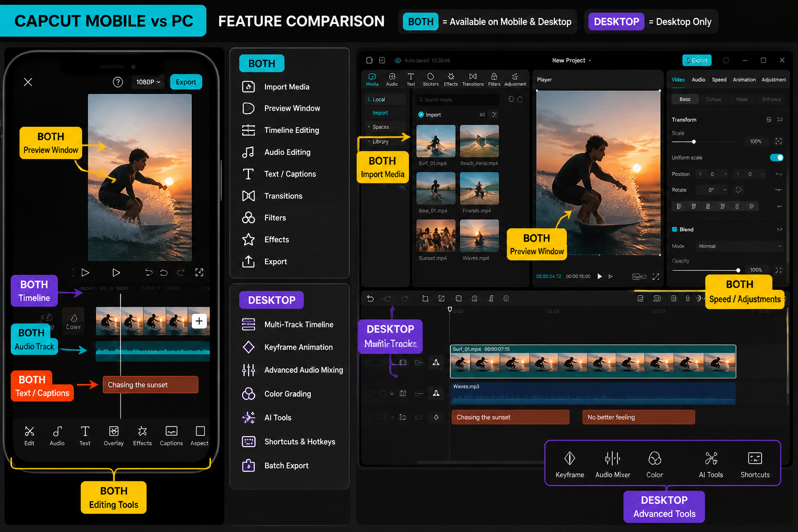Close the phone editor with X icon

point(28,82)
